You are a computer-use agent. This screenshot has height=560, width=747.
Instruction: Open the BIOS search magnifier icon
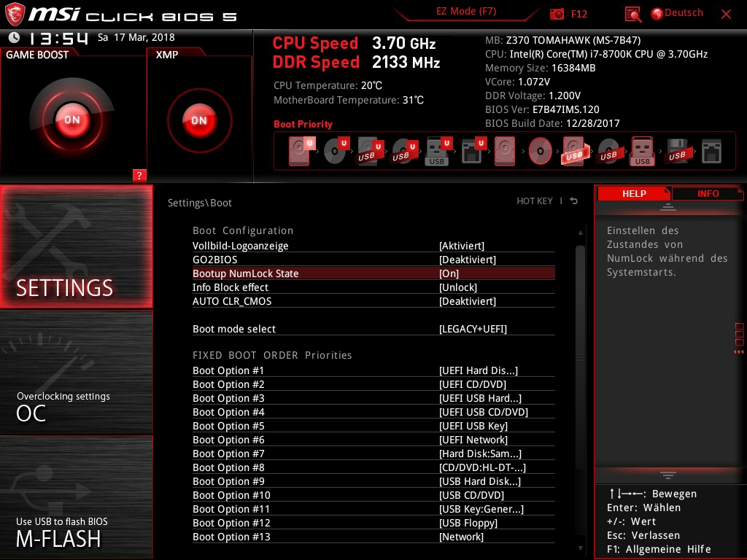[x=632, y=14]
